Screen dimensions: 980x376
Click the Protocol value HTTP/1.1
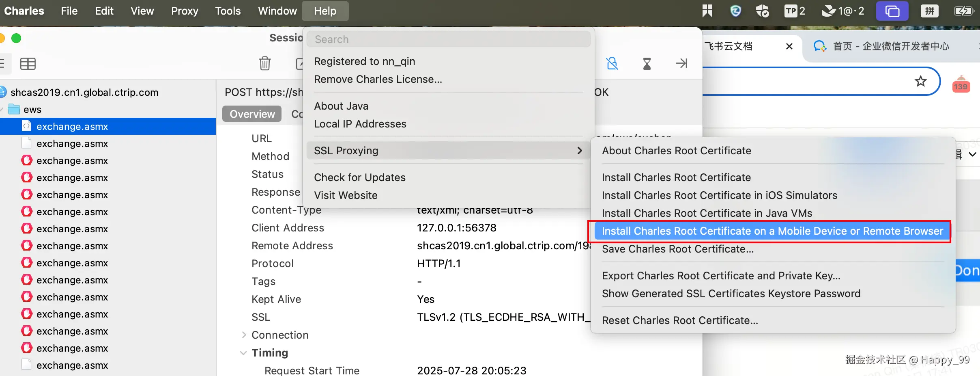tap(439, 264)
